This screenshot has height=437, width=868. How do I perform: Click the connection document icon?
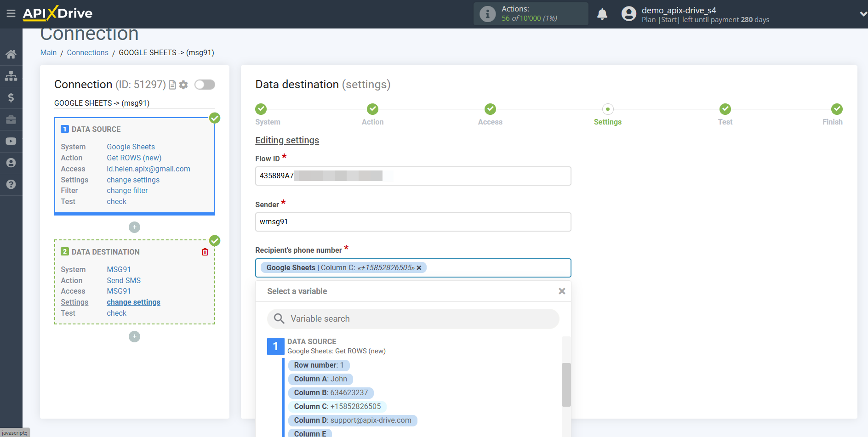coord(172,85)
